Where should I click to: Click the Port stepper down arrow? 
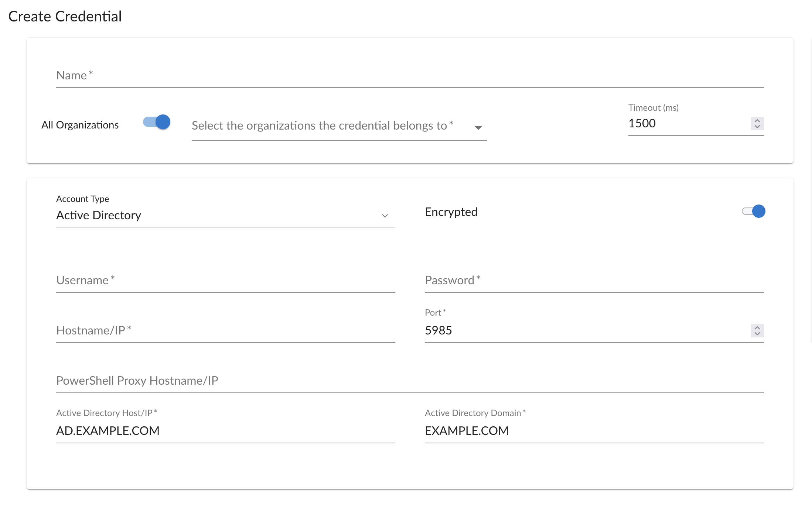click(x=757, y=333)
